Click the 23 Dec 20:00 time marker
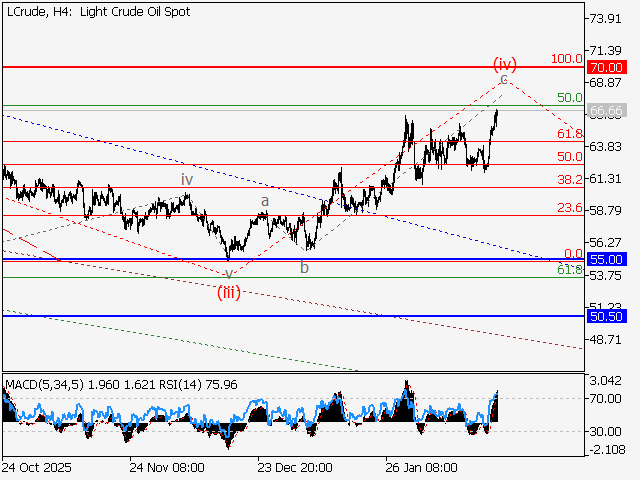This screenshot has width=640, height=480. pyautogui.click(x=295, y=467)
